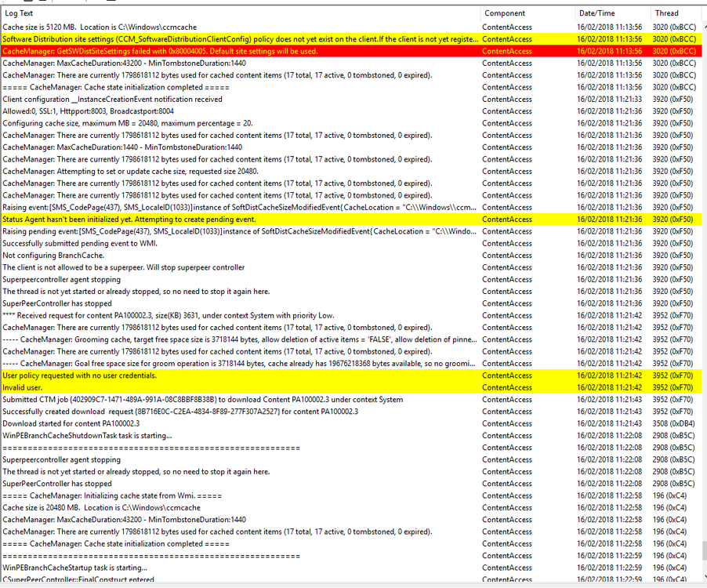
Task: Sort by the Thread column header
Action: click(x=676, y=13)
